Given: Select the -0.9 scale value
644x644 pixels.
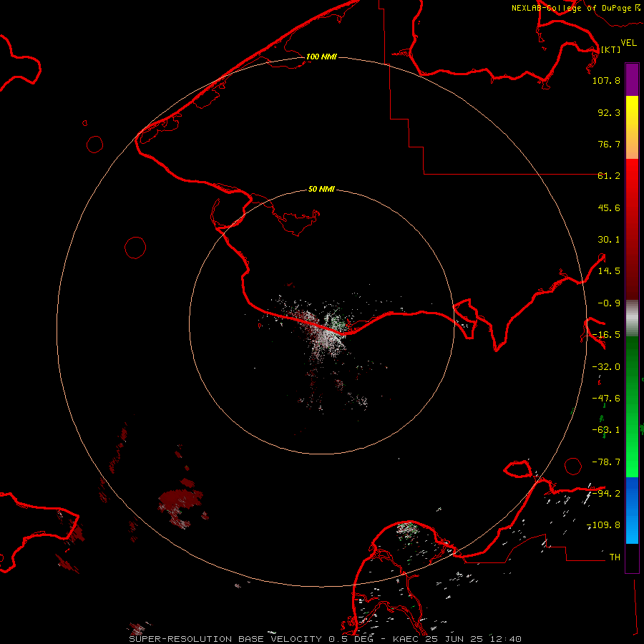Looking at the screenshot, I should pyautogui.click(x=609, y=303).
